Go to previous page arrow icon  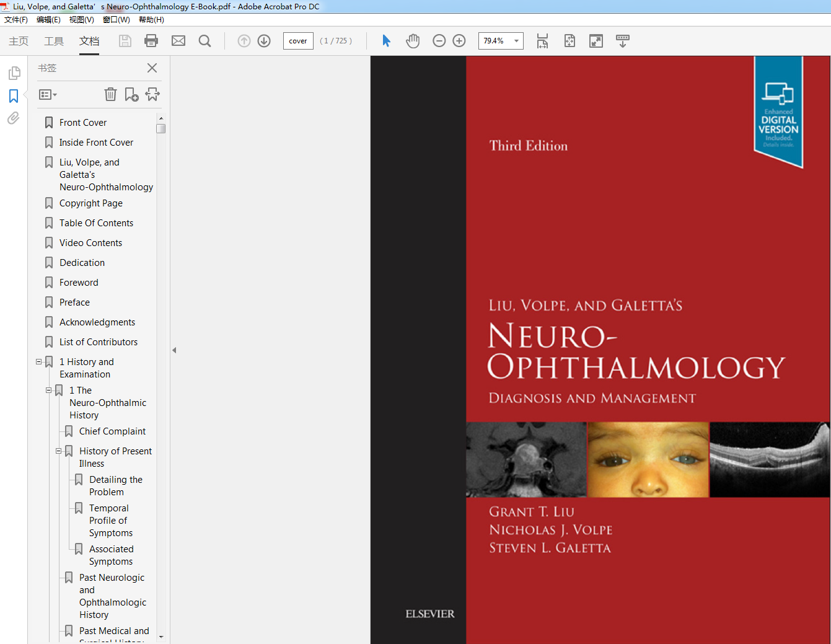coord(244,41)
